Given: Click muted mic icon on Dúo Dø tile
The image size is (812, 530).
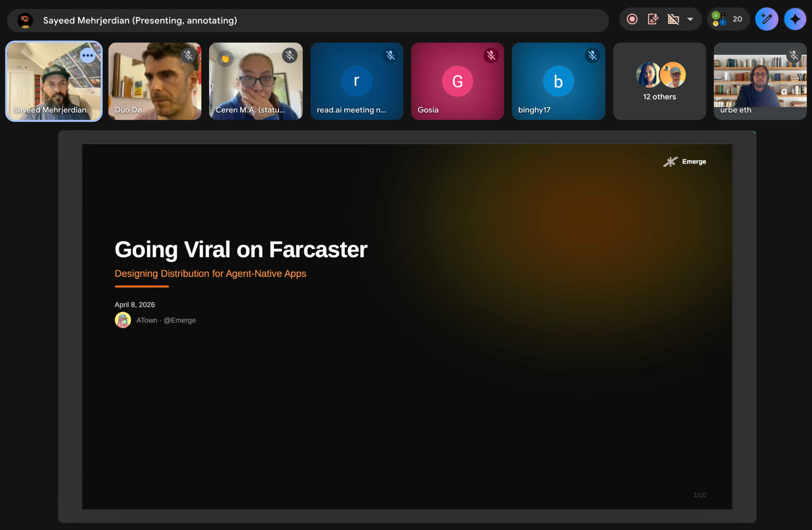Looking at the screenshot, I should point(188,55).
